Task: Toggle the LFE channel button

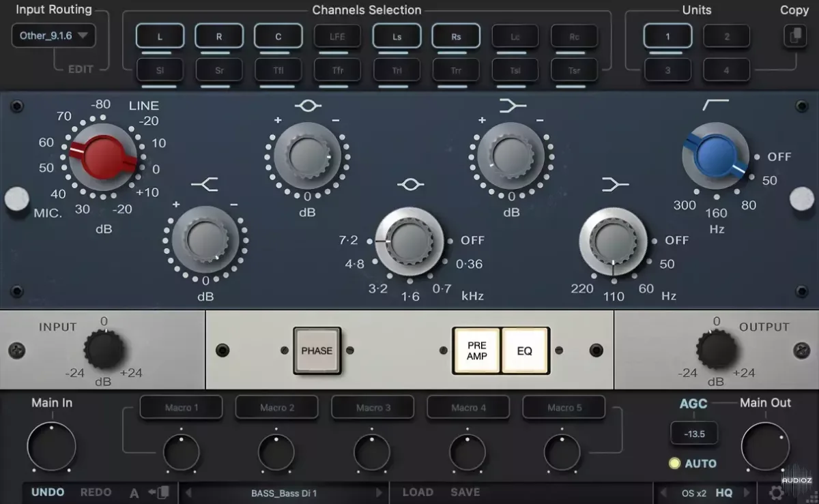Action: [x=337, y=36]
